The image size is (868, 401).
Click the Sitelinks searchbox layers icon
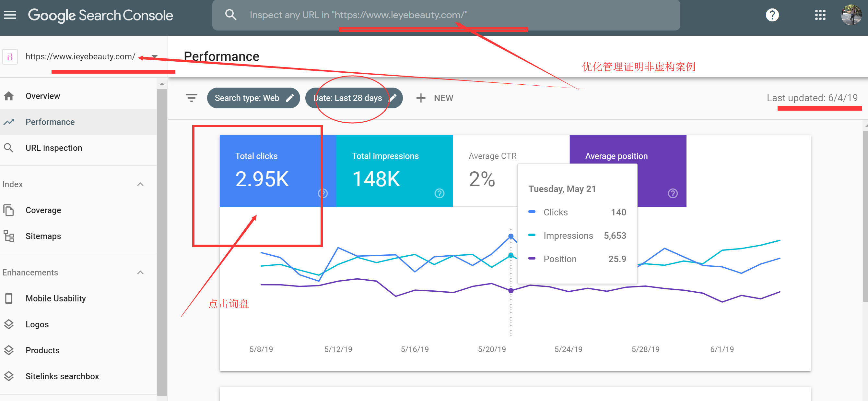click(x=9, y=376)
